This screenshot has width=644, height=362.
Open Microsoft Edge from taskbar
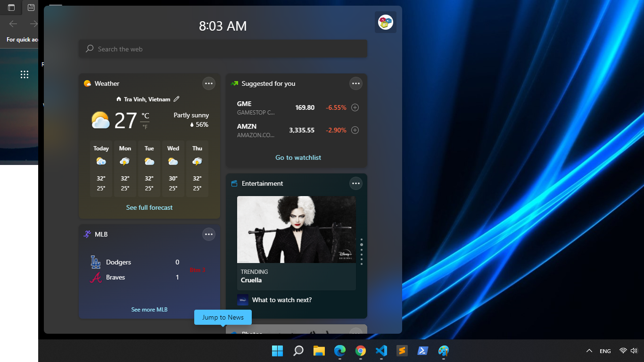click(x=340, y=351)
